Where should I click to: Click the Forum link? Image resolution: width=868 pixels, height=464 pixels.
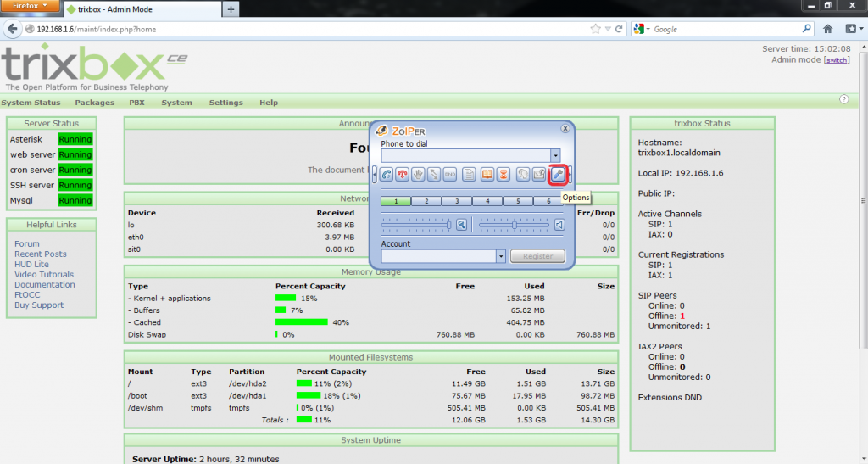pos(26,243)
